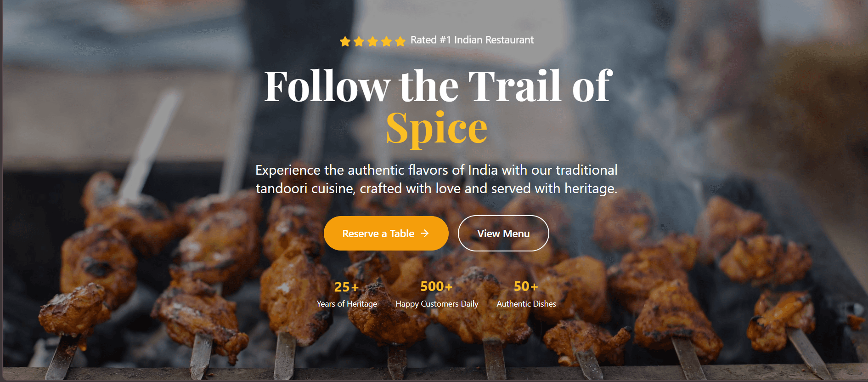Click the orange Spice heading word

click(436, 129)
